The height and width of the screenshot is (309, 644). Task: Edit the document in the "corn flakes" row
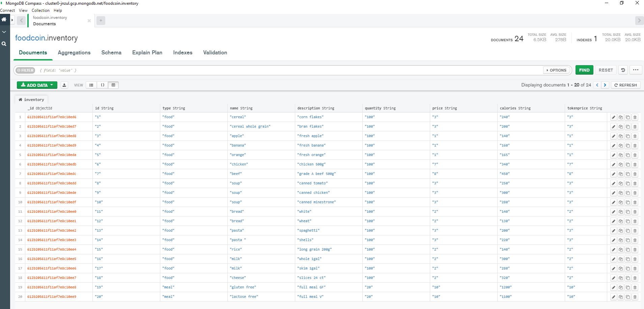pos(613,117)
